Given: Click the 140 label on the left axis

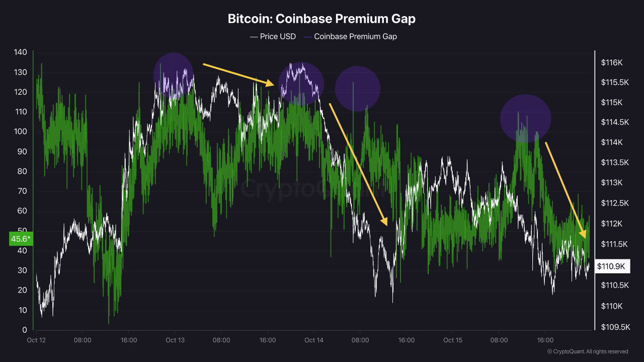Looking at the screenshot, I should pyautogui.click(x=20, y=52).
